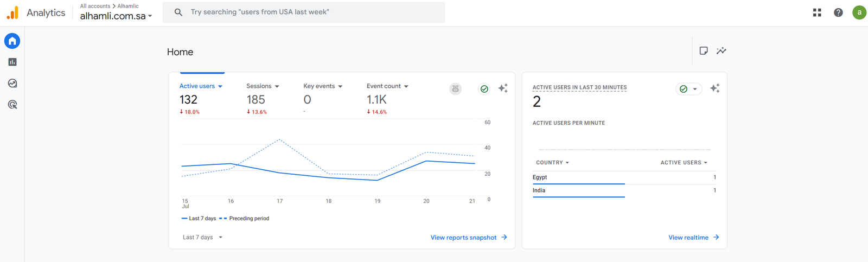Click the annotations note icon
Screen dimensions: 868x262
pyautogui.click(x=704, y=50)
